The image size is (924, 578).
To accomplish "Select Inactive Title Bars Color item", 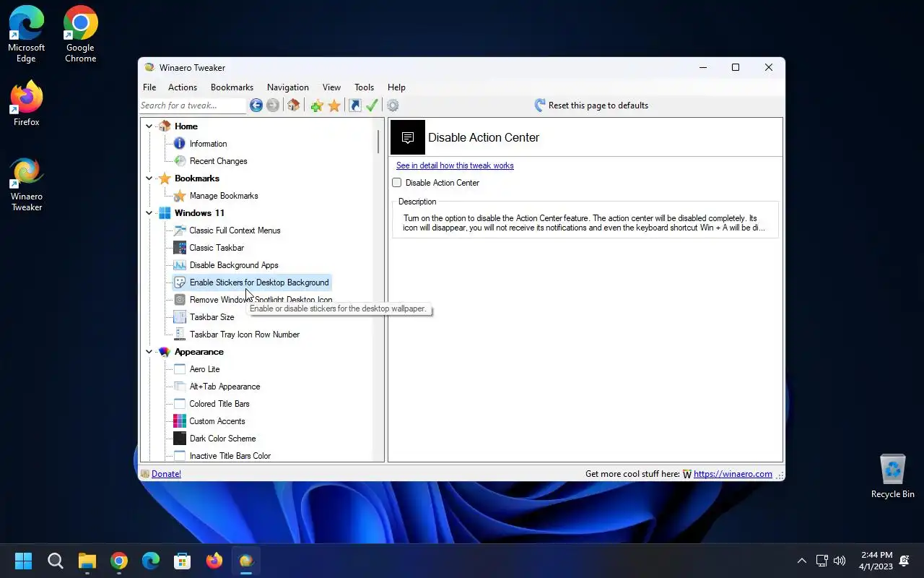I will (230, 456).
